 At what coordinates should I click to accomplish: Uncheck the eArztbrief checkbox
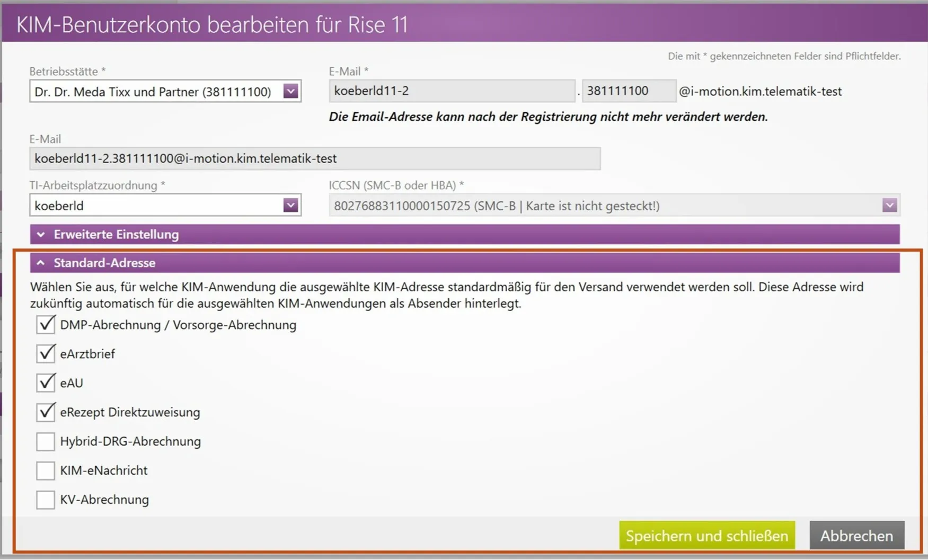click(46, 354)
